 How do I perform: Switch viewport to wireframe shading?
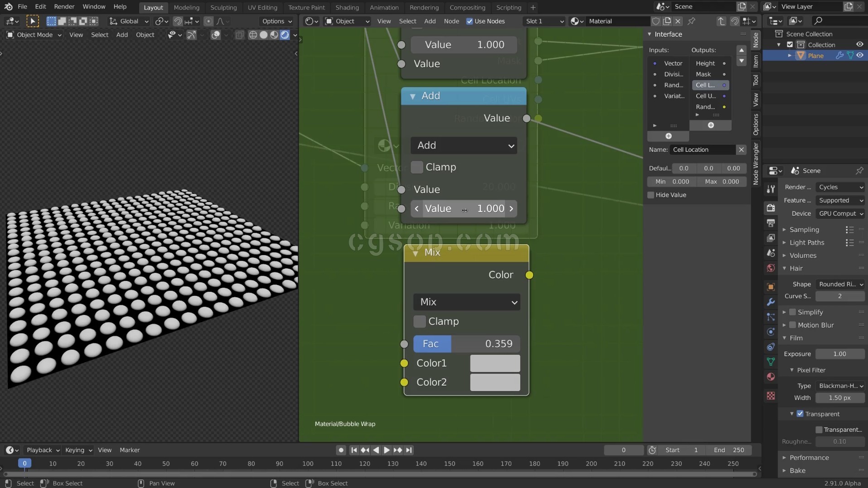(253, 35)
